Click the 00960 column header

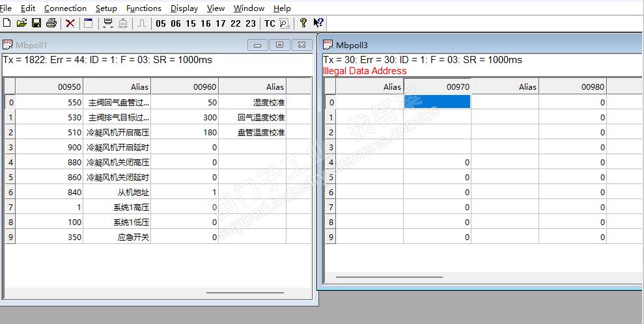pos(185,87)
